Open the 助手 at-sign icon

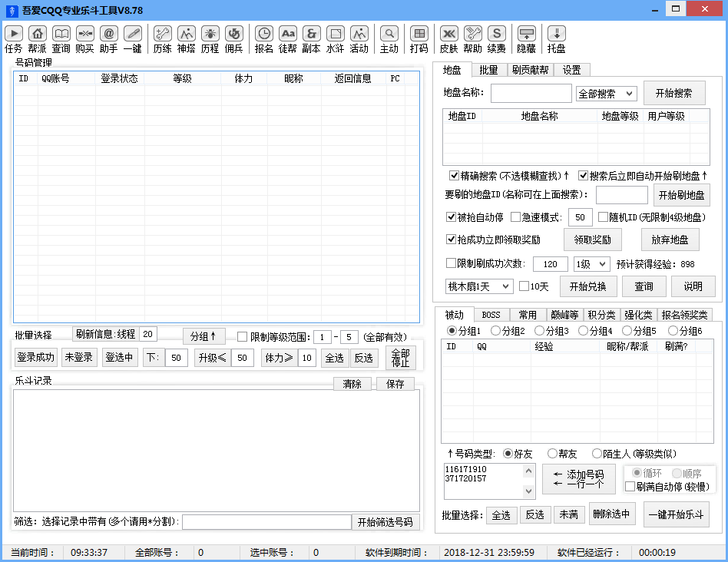[108, 39]
